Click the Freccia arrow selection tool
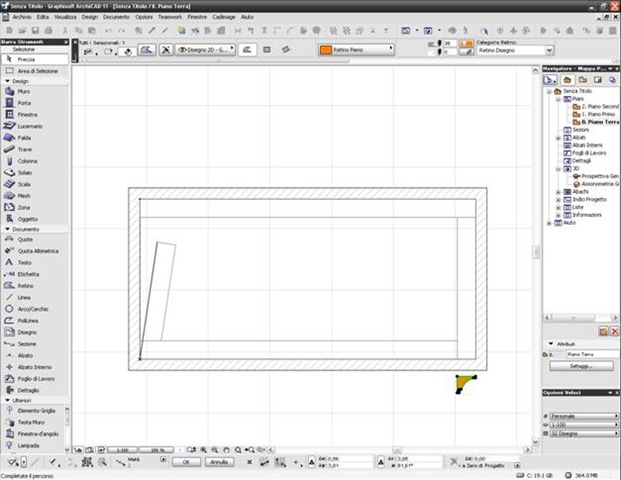 click(x=27, y=59)
